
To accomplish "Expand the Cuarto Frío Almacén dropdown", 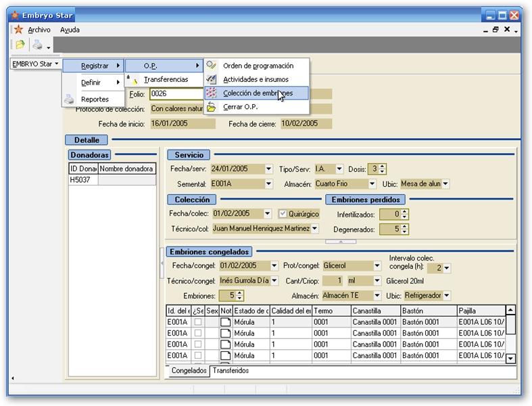I will click(x=372, y=184).
